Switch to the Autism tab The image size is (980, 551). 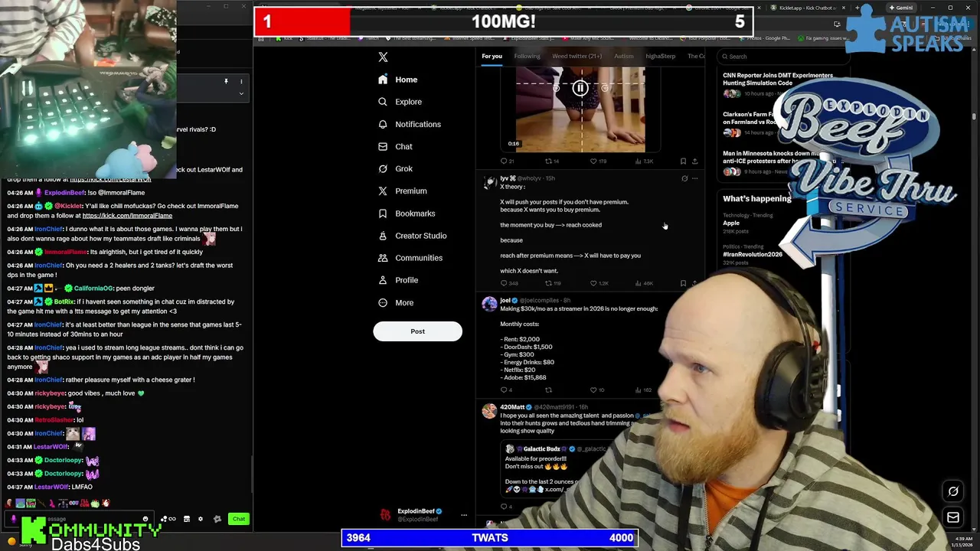click(x=623, y=56)
